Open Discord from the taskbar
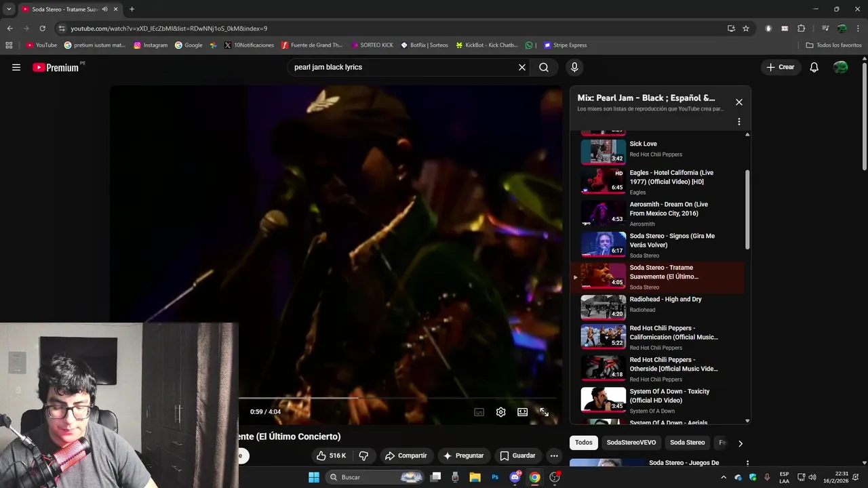The width and height of the screenshot is (868, 488). pos(515,477)
